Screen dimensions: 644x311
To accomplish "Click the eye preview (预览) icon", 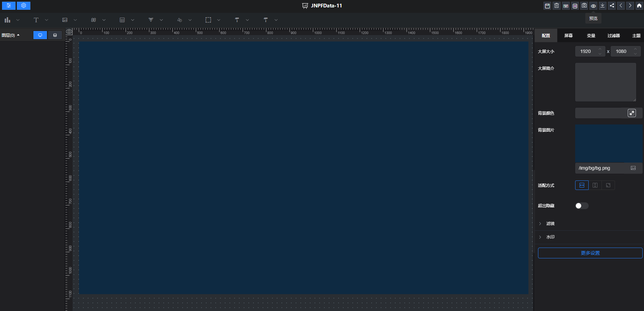I will pos(593,6).
